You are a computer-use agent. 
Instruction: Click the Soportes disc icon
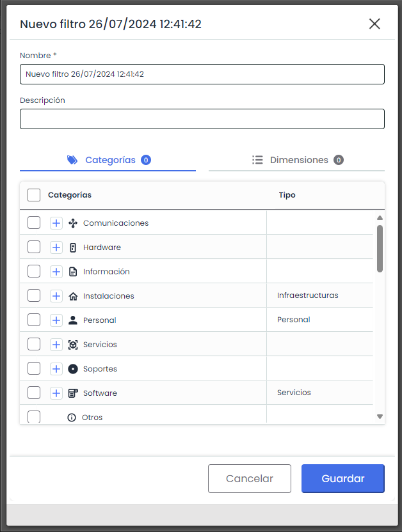[x=72, y=369]
